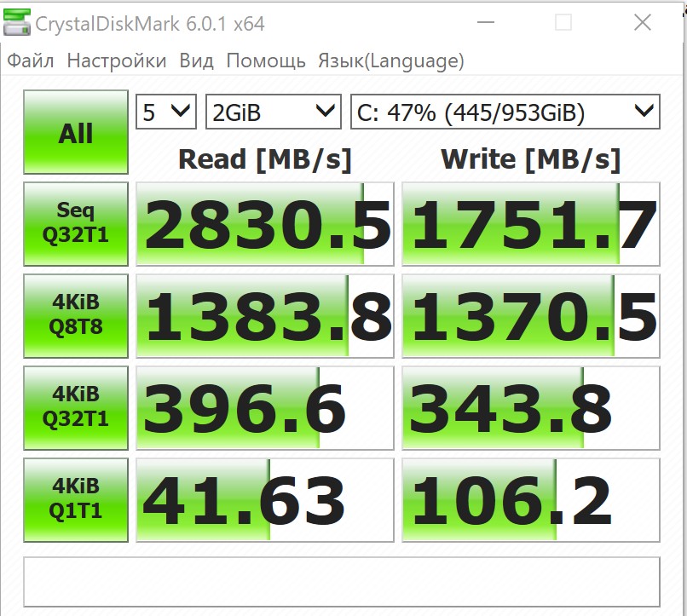Open the Файл menu
This screenshot has height=616, width=687.
coord(30,60)
